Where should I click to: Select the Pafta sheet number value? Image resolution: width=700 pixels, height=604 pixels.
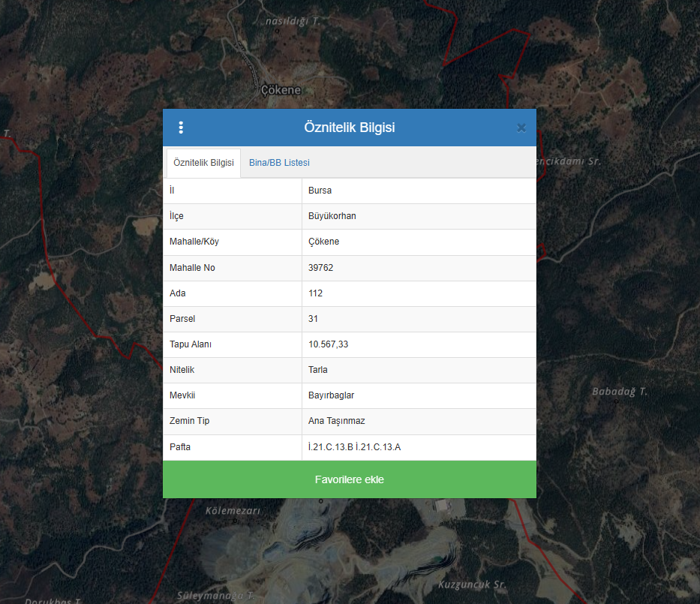tap(354, 447)
